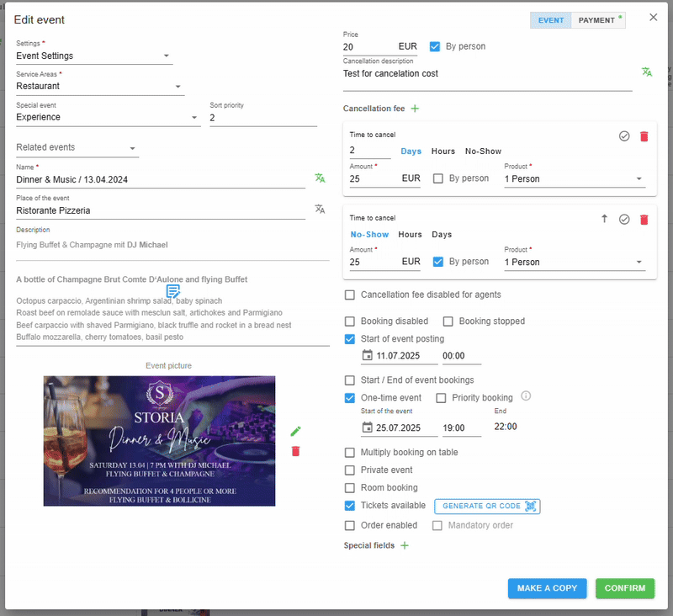Check the Booking disabled checkbox
Viewport: 673px width, 616px height.
coord(350,321)
